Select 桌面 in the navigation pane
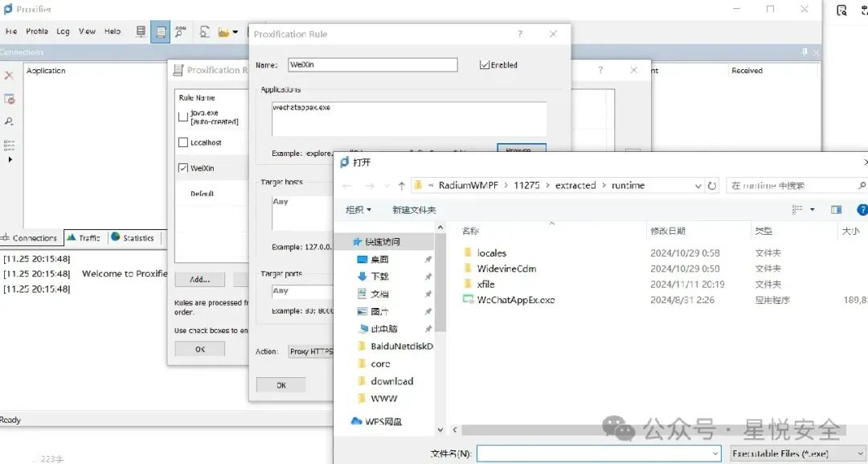The width and height of the screenshot is (868, 464). click(x=379, y=259)
